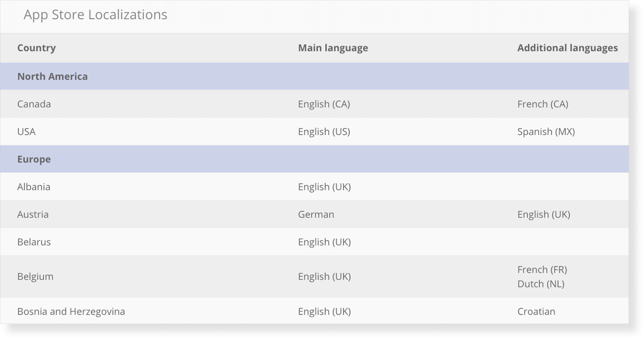The height and width of the screenshot is (339, 644).
Task: Click Spanish (MX) additional language
Action: [546, 132]
